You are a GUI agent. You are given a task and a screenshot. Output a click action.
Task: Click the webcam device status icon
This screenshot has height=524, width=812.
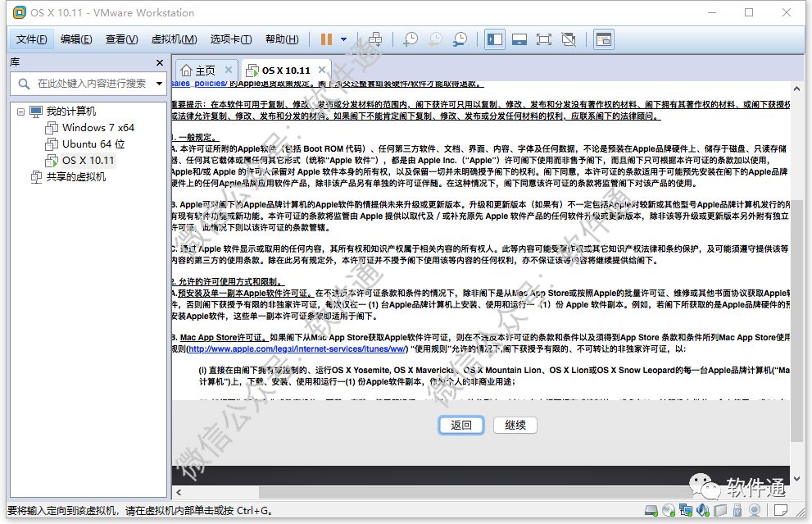tap(755, 511)
